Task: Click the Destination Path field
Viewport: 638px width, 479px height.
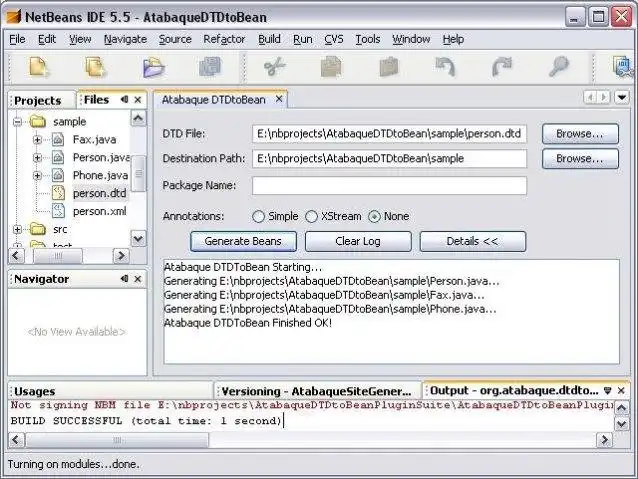Action: 389,159
